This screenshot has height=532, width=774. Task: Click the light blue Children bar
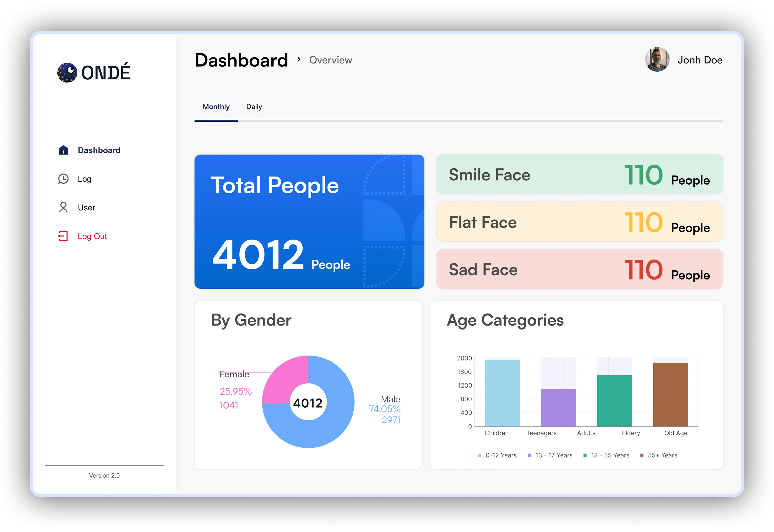[x=502, y=393]
